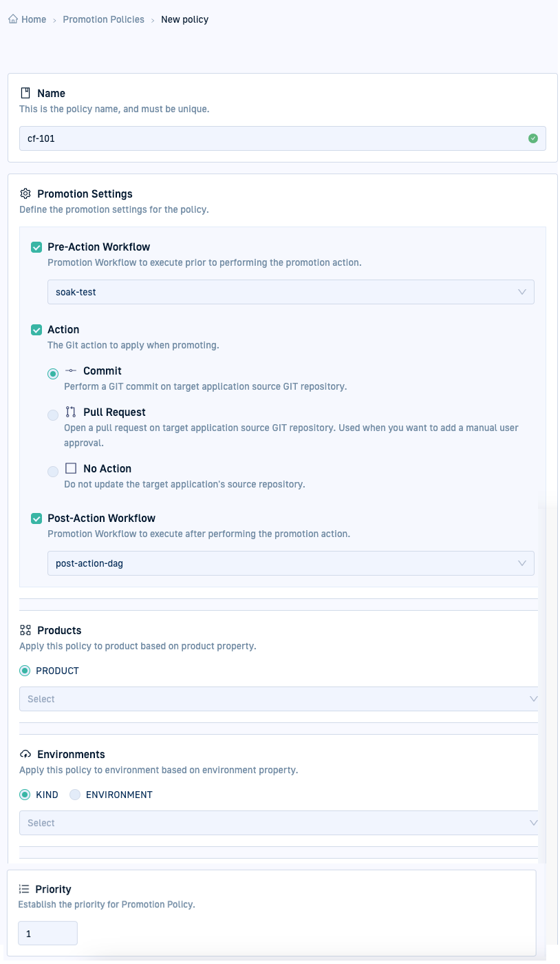This screenshot has height=964, width=560.
Task: Uncheck the Post-Action Workflow checkbox
Action: pyautogui.click(x=37, y=518)
